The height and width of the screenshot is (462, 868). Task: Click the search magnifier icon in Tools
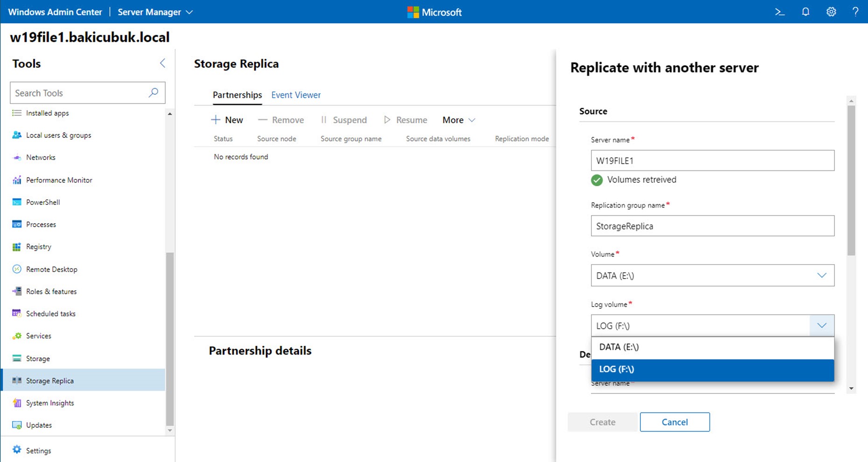pyautogui.click(x=153, y=92)
